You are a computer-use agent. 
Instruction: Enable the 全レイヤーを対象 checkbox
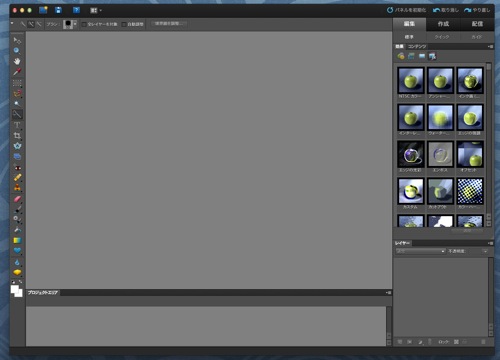[x=84, y=24]
